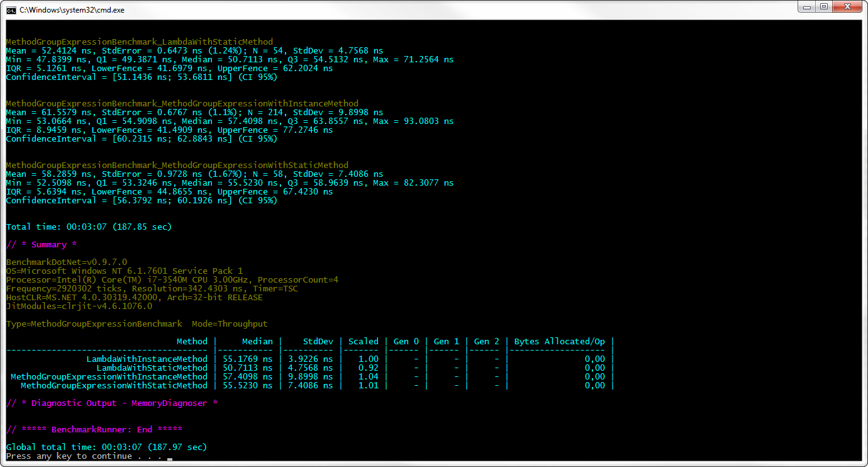The image size is (868, 467).
Task: Click the 'Gen 0' column header
Action: [x=406, y=341]
